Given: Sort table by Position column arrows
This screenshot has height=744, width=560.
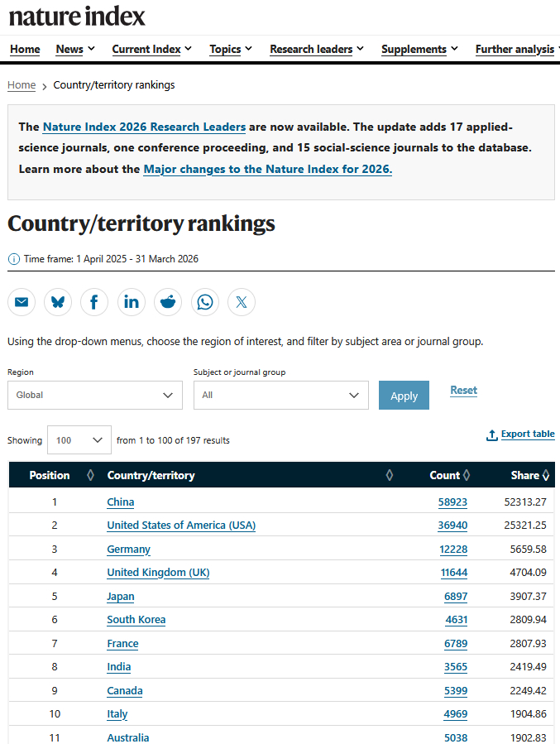Looking at the screenshot, I should [x=90, y=475].
